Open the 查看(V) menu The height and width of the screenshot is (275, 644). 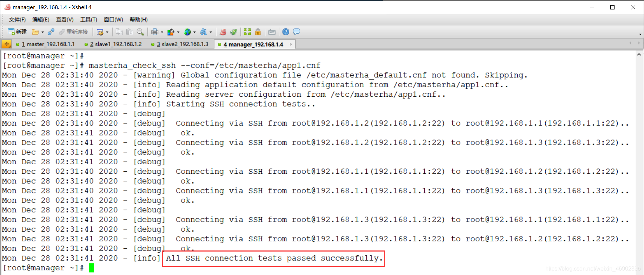click(x=65, y=20)
